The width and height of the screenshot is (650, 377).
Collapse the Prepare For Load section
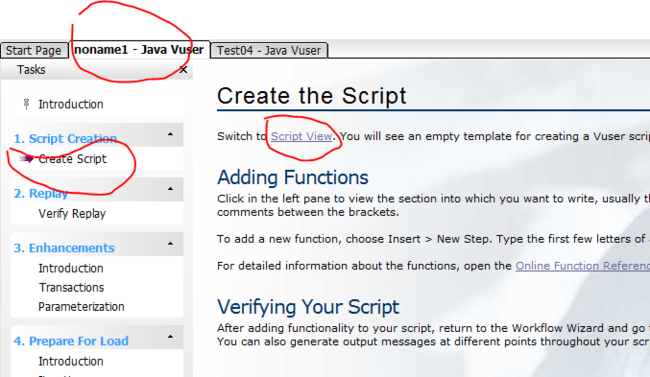[x=170, y=337]
